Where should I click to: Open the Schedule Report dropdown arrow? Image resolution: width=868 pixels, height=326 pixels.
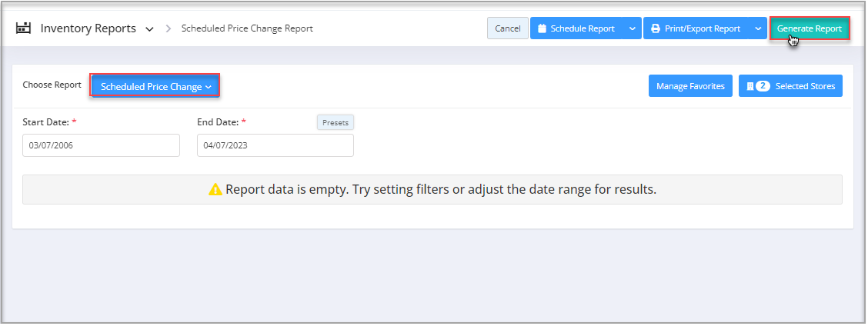pyautogui.click(x=632, y=28)
